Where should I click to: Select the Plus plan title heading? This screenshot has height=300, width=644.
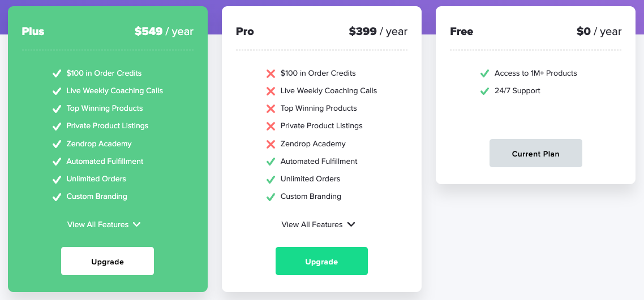click(33, 32)
